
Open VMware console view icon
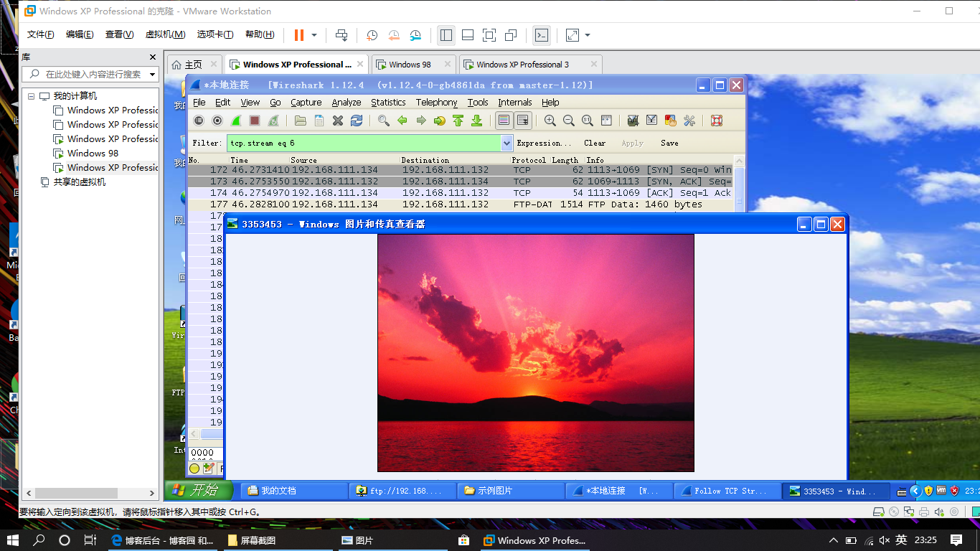[x=542, y=35]
